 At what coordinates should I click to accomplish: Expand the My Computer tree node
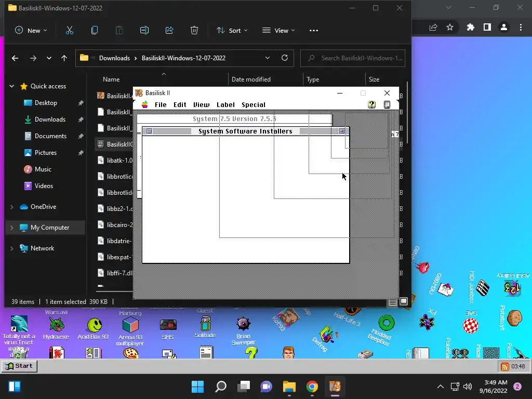coord(12,228)
